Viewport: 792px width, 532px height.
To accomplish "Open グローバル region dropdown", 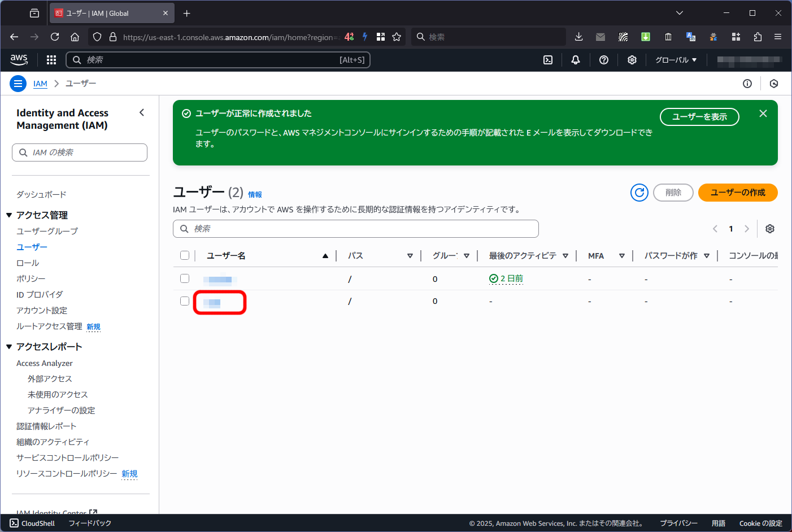I will pos(676,60).
